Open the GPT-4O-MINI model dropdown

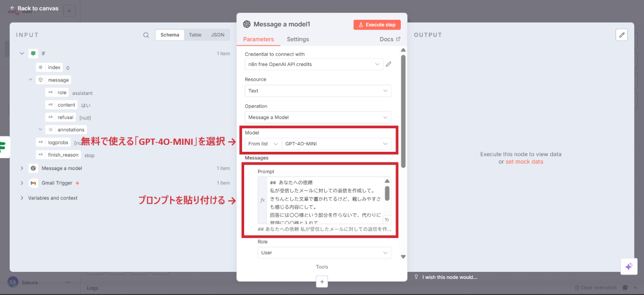[336, 144]
